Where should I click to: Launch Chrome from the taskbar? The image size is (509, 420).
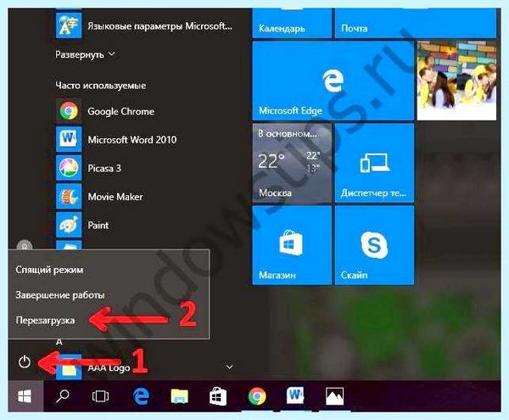257,396
